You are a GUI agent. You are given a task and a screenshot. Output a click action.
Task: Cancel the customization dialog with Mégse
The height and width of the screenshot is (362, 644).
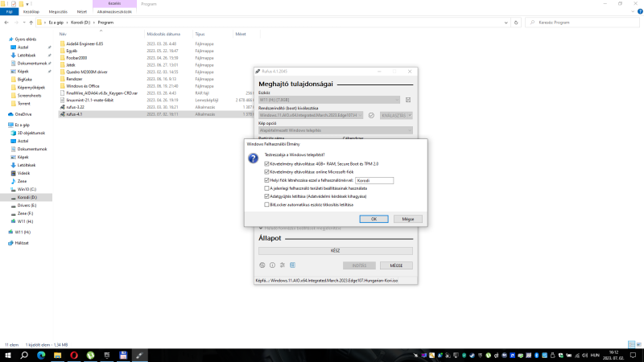pyautogui.click(x=408, y=219)
